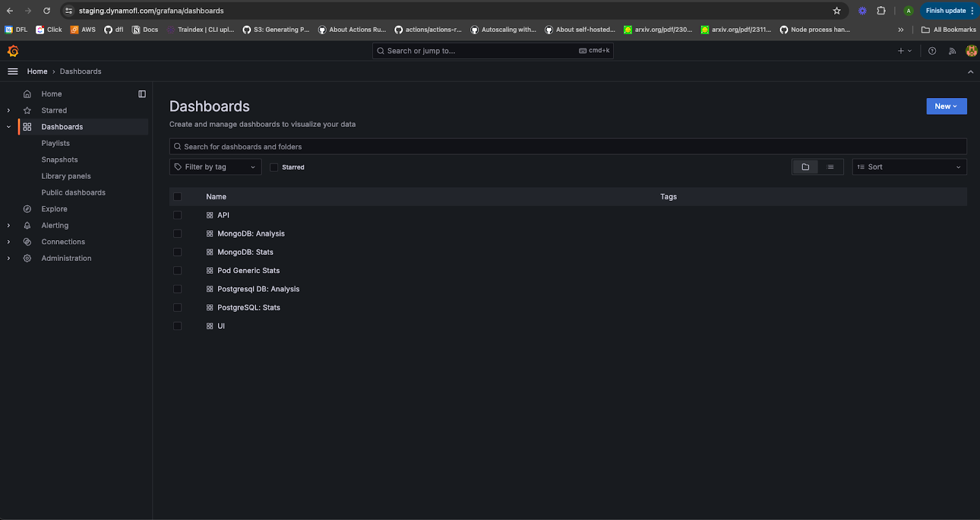Open the Postgresql DB: Analysis dashboard

[258, 289]
